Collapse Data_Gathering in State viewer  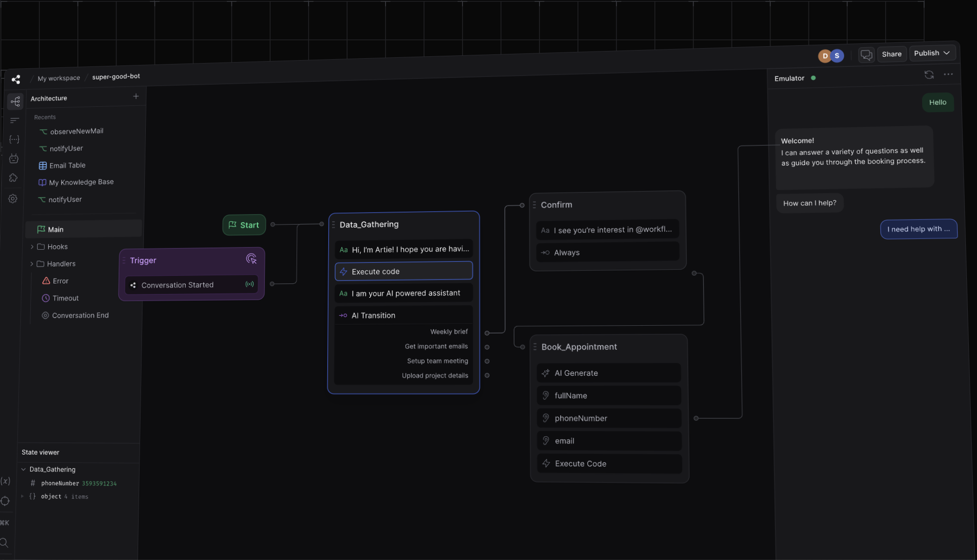[24, 470]
